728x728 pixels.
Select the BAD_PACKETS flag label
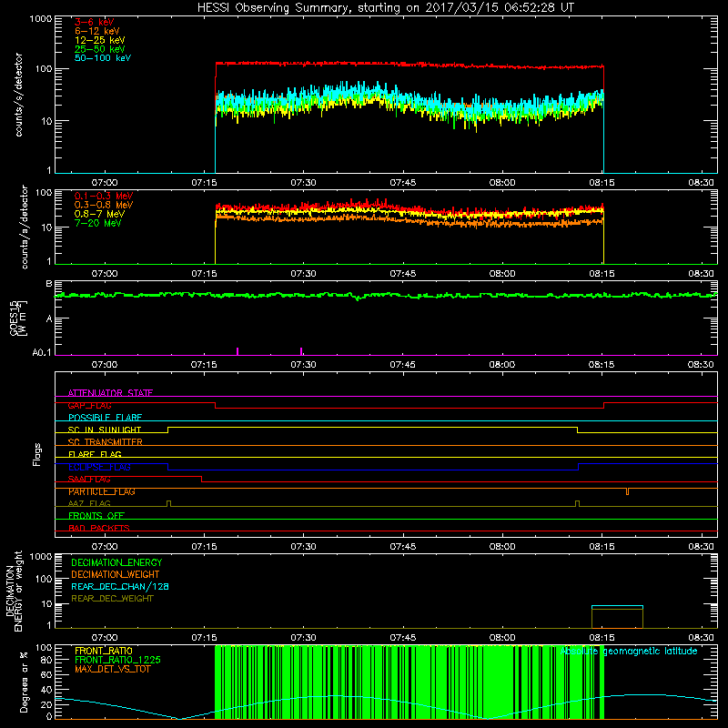99,528
